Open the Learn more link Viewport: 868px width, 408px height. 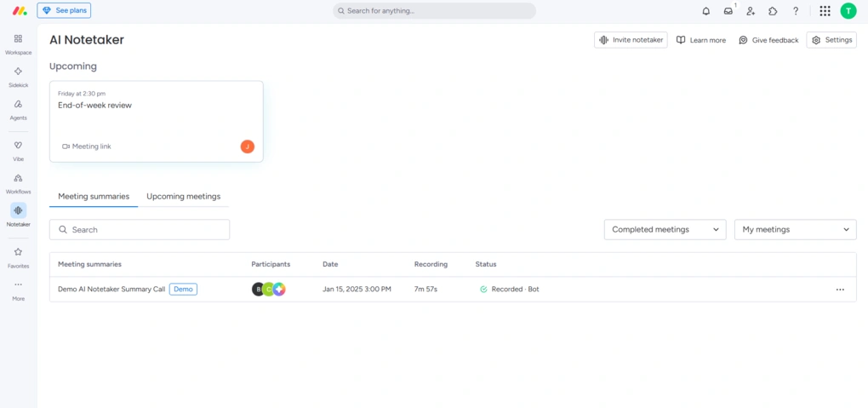(701, 40)
